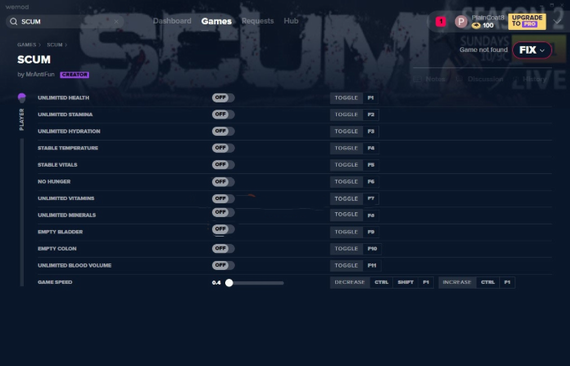
Task: Enable Unlimited Stamina switch
Action: (223, 114)
